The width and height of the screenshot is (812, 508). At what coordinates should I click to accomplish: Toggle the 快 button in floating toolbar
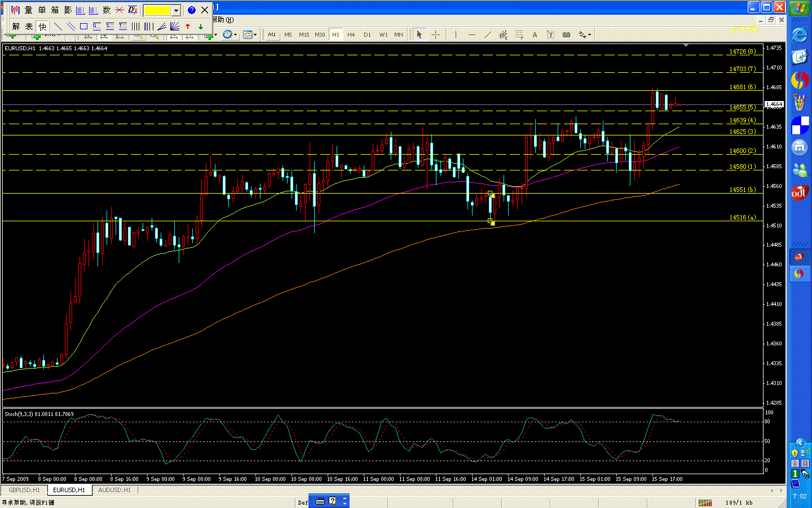point(42,27)
